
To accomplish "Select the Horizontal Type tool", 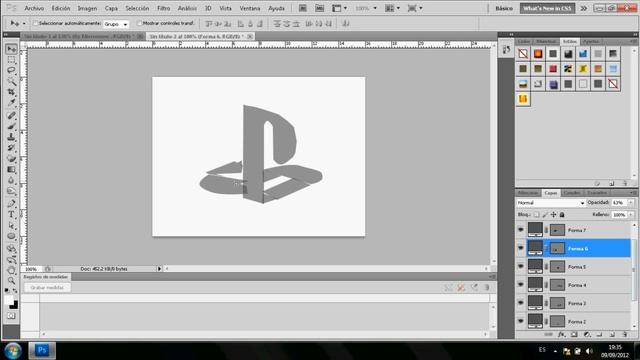I will (x=11, y=214).
